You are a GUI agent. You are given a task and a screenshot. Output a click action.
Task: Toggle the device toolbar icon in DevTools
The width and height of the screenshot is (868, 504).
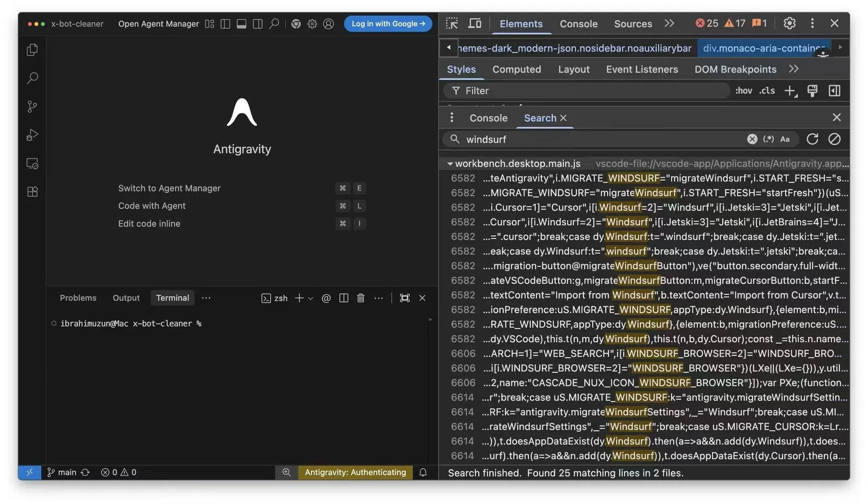474,23
